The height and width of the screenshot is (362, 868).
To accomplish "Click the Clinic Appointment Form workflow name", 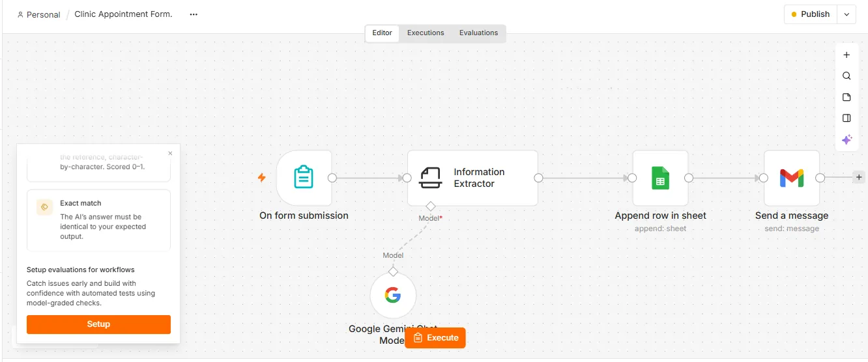I will click(x=123, y=14).
